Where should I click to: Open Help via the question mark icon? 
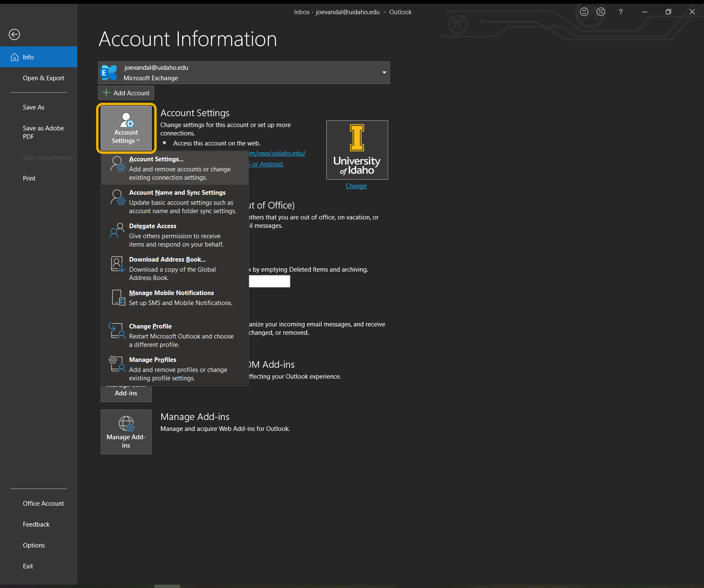(x=620, y=12)
